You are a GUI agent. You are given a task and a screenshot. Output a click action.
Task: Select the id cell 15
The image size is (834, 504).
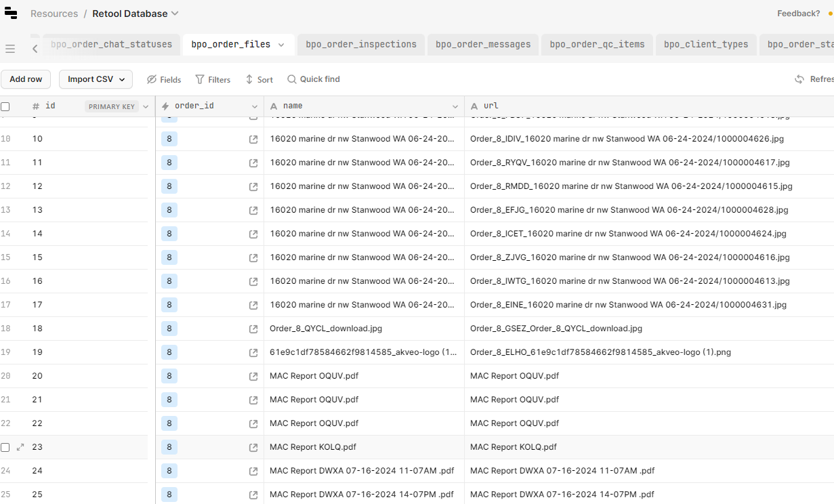click(89, 257)
